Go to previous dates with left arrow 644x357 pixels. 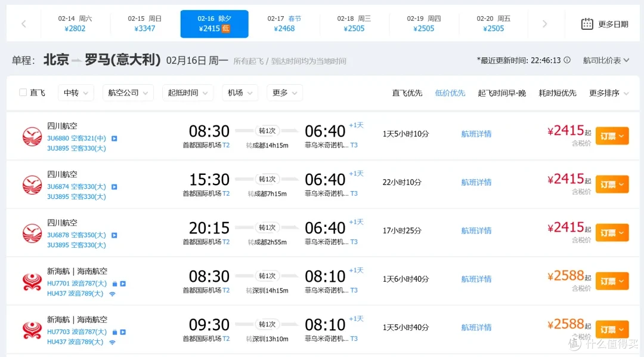pyautogui.click(x=24, y=24)
